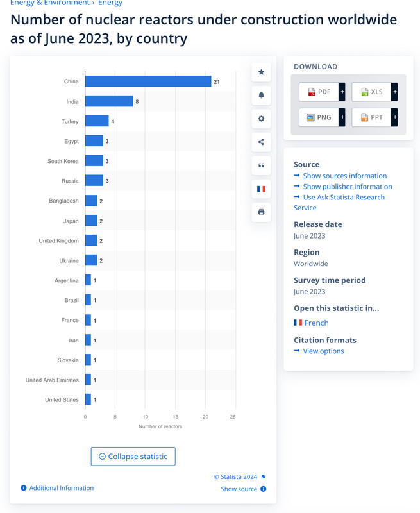Open chart settings gear icon

tap(261, 119)
